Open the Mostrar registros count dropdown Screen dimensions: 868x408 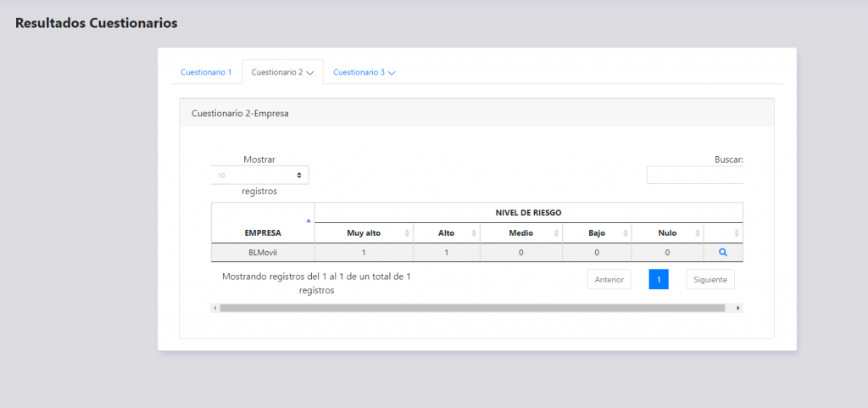259,175
